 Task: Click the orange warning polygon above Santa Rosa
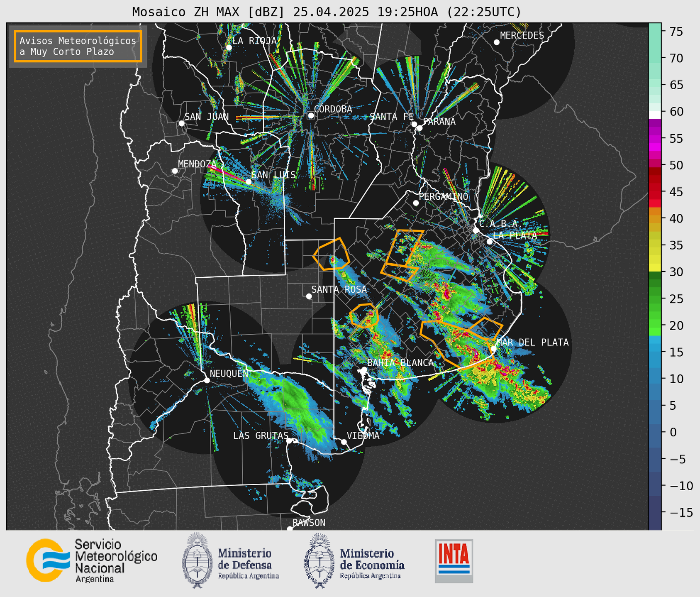(x=331, y=254)
